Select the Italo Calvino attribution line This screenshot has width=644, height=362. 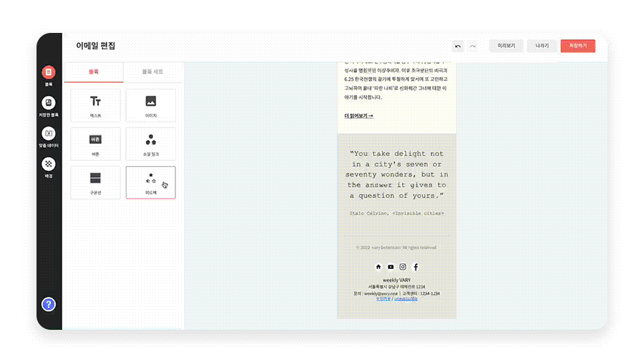point(396,213)
